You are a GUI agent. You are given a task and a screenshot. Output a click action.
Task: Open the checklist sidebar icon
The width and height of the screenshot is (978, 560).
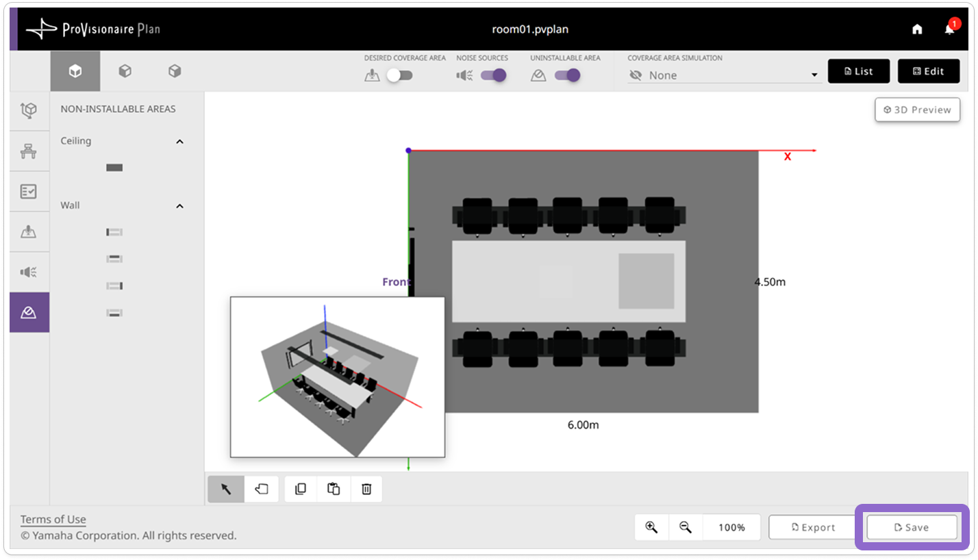click(29, 192)
